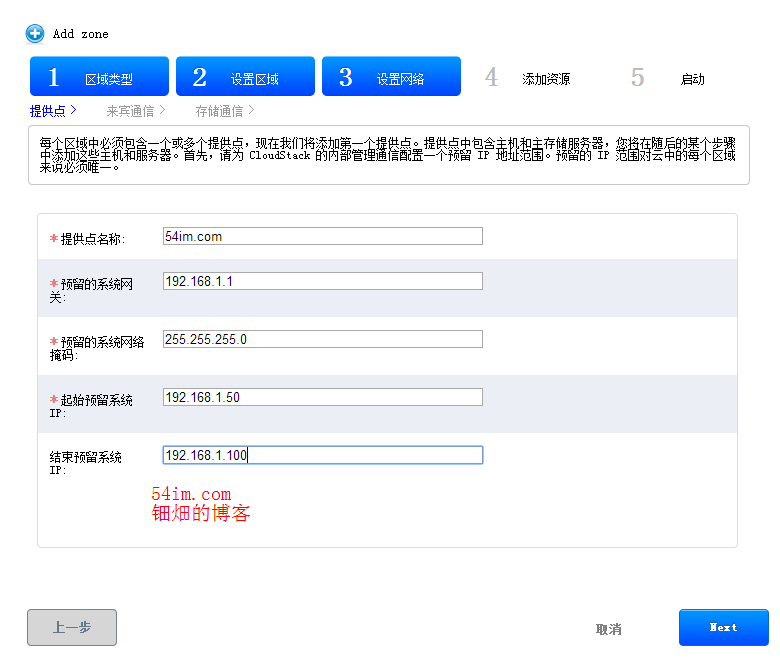This screenshot has width=780, height=663.
Task: Select step 4 添加资源
Action: [x=528, y=78]
